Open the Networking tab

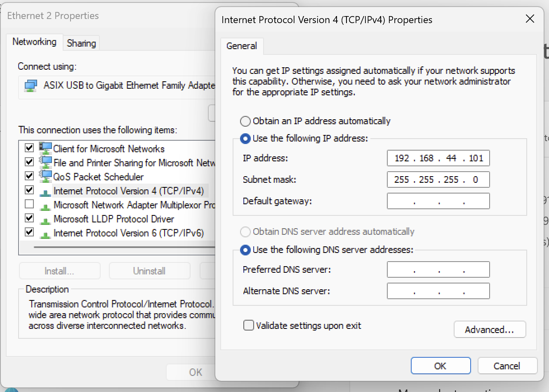tap(35, 42)
